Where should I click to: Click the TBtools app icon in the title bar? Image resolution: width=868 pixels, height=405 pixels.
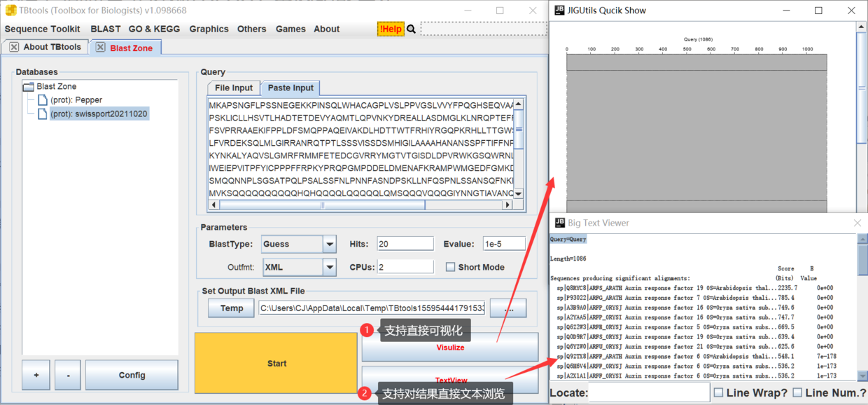[11, 11]
